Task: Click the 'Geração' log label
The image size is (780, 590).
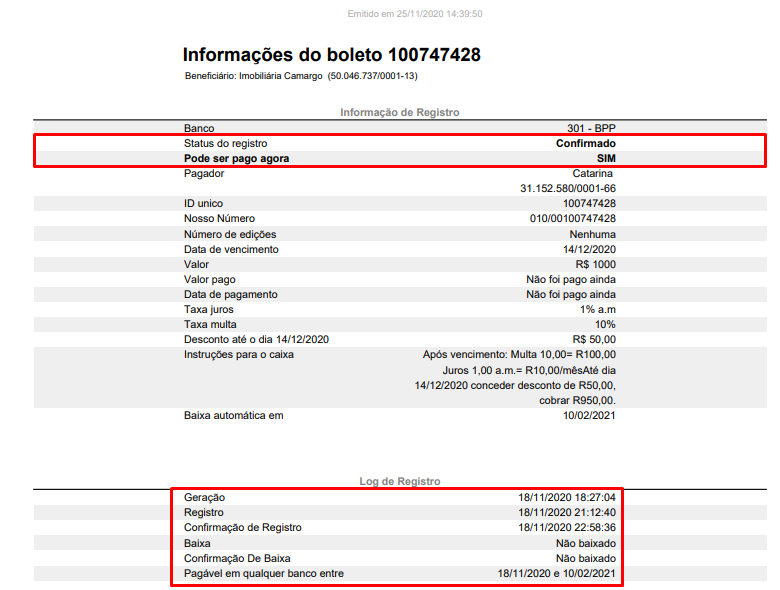Action: (204, 497)
